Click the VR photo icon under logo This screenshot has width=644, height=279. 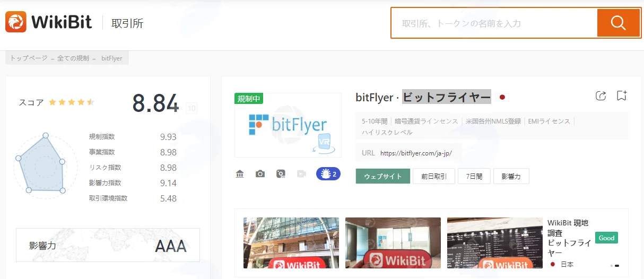click(281, 173)
